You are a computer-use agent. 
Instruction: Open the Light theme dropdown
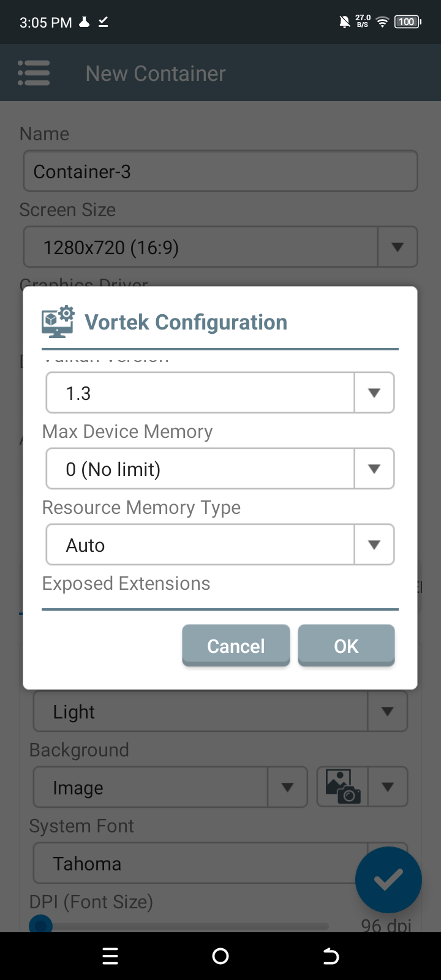click(221, 711)
